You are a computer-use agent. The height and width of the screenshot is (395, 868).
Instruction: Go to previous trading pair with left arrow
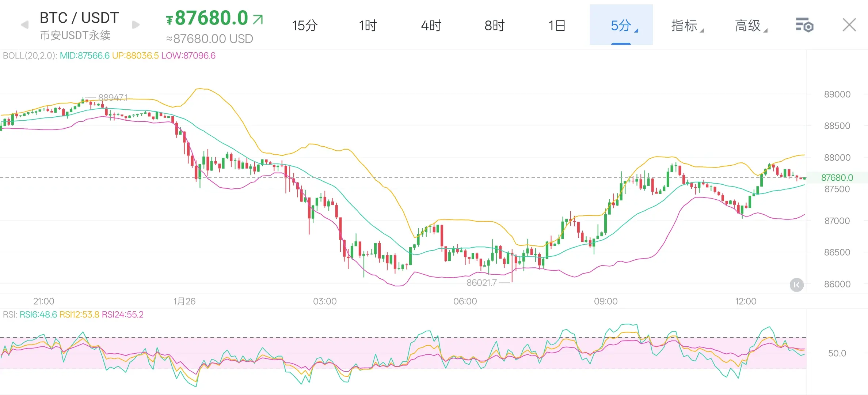(x=25, y=25)
